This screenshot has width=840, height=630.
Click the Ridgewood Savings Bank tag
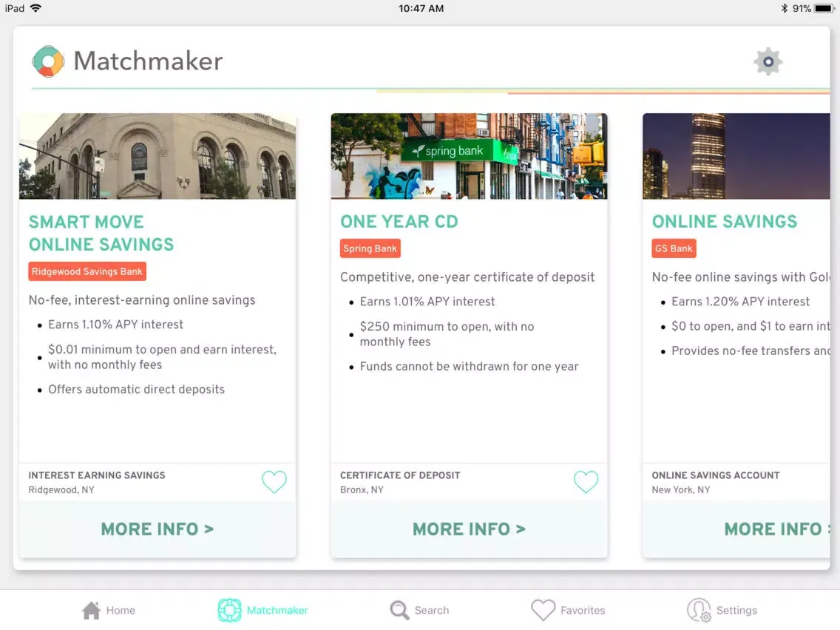tap(87, 271)
